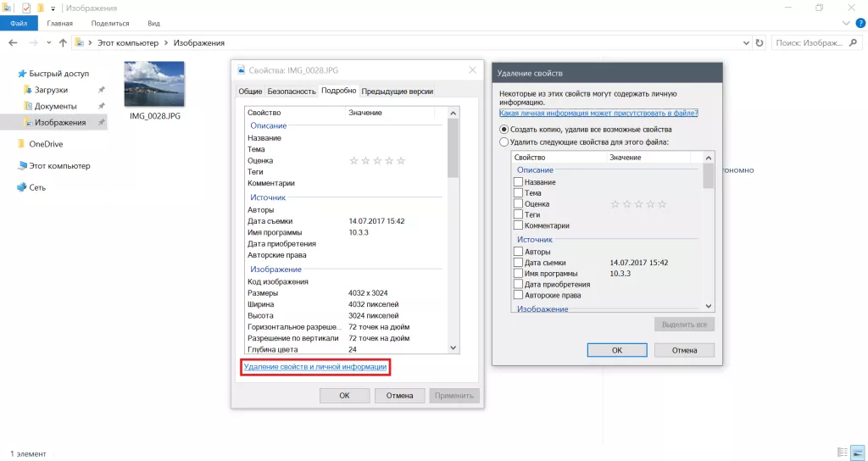This screenshot has height=461, width=868.
Task: Select Дата съемки row in Подробно list
Action: coord(343,221)
